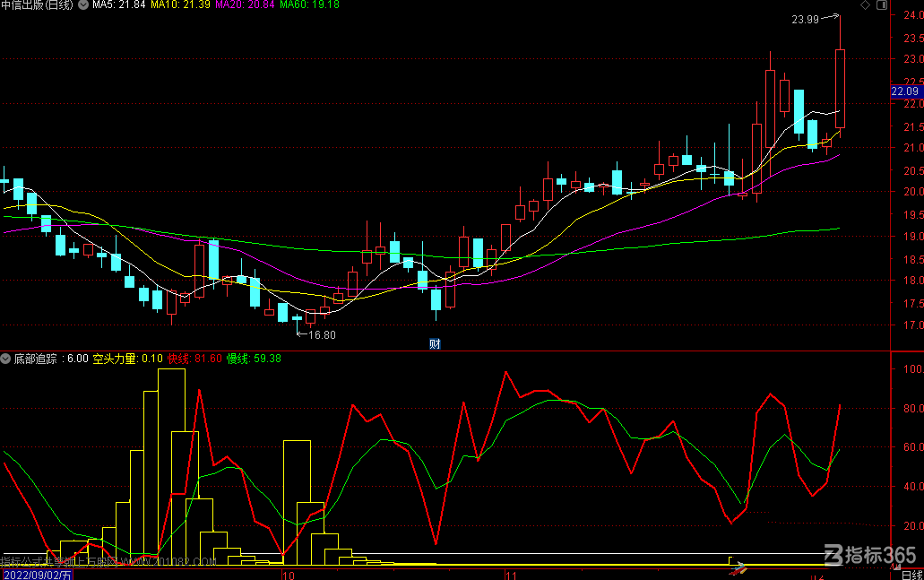
Task: Open the dropdown next to 中信出版(日线)
Action: pyautogui.click(x=83, y=4)
